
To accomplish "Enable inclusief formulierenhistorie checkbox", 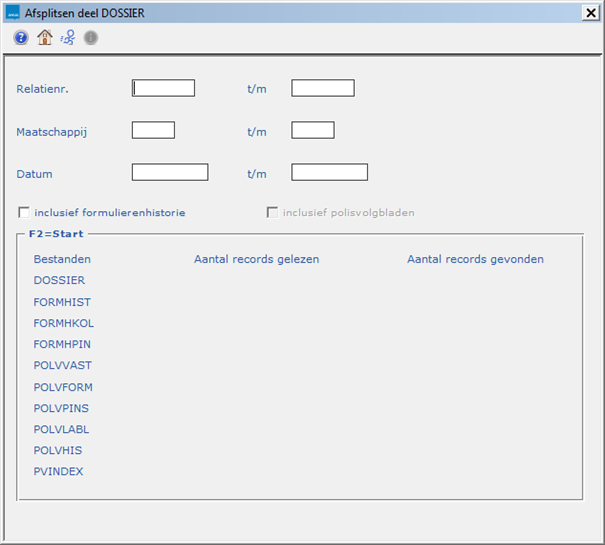I will pos(24,212).
